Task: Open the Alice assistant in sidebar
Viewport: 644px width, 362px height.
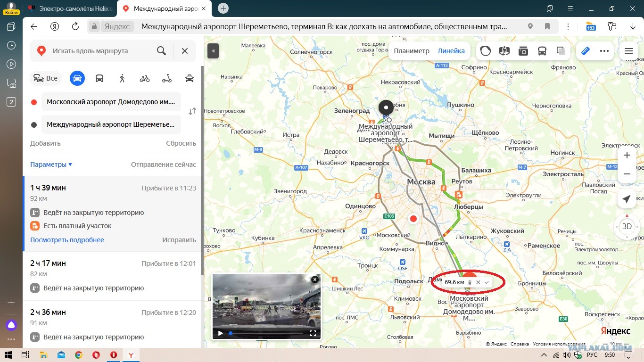Action: pyautogui.click(x=11, y=325)
